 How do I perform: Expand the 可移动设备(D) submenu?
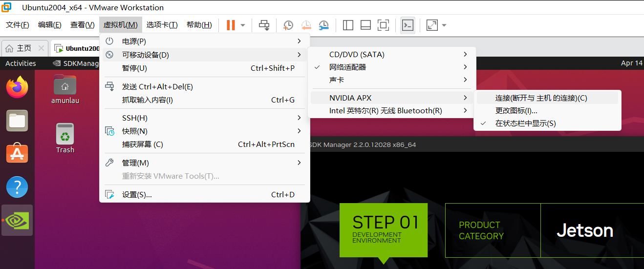(205, 55)
